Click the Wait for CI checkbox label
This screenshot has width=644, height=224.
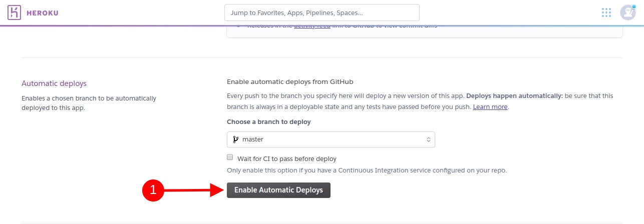(x=287, y=158)
